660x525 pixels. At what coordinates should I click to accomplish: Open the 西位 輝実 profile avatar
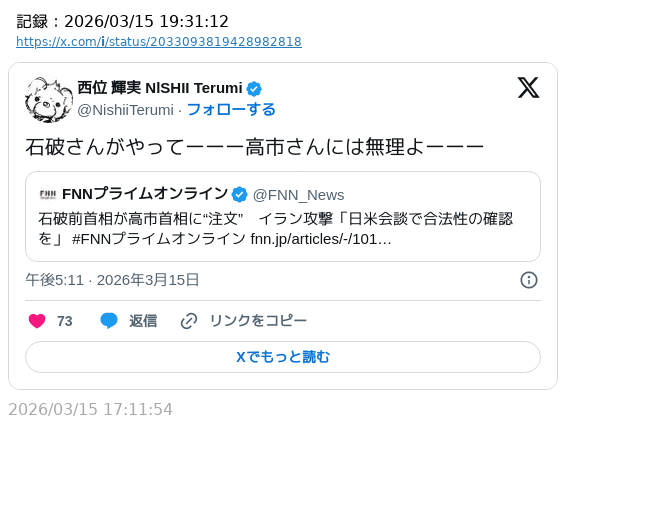(49, 100)
